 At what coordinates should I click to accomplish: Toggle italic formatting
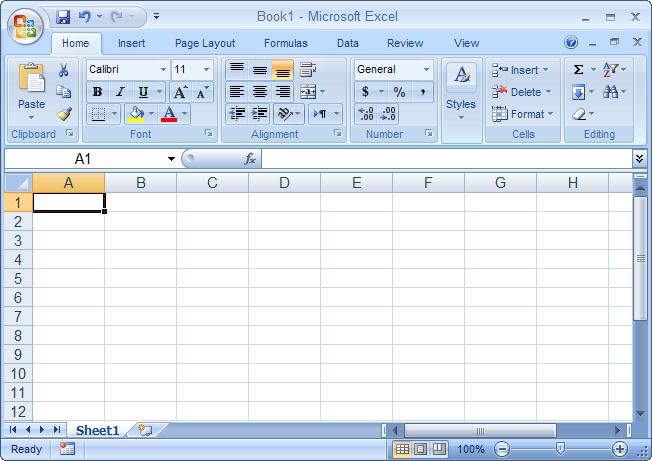point(121,92)
